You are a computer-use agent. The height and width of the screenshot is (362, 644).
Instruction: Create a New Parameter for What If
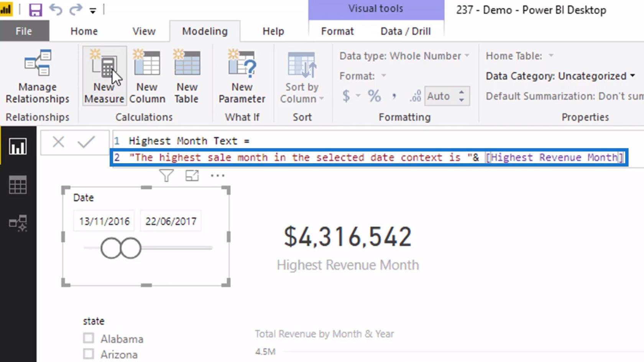point(242,76)
